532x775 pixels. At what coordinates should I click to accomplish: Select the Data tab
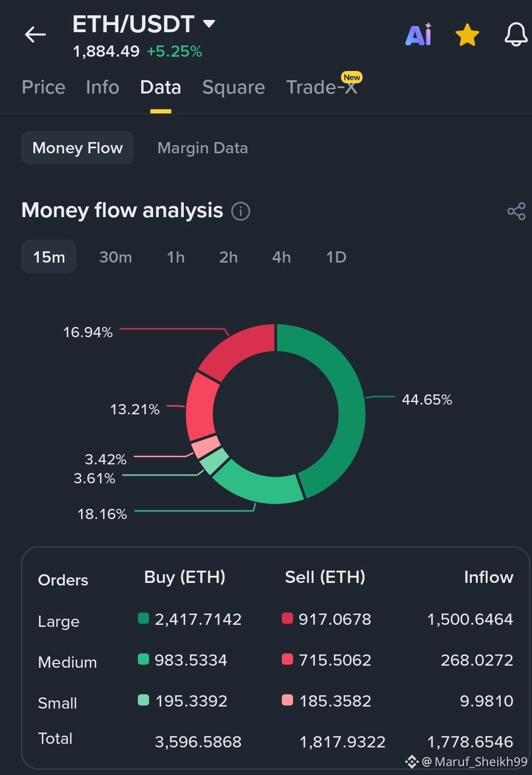(160, 87)
